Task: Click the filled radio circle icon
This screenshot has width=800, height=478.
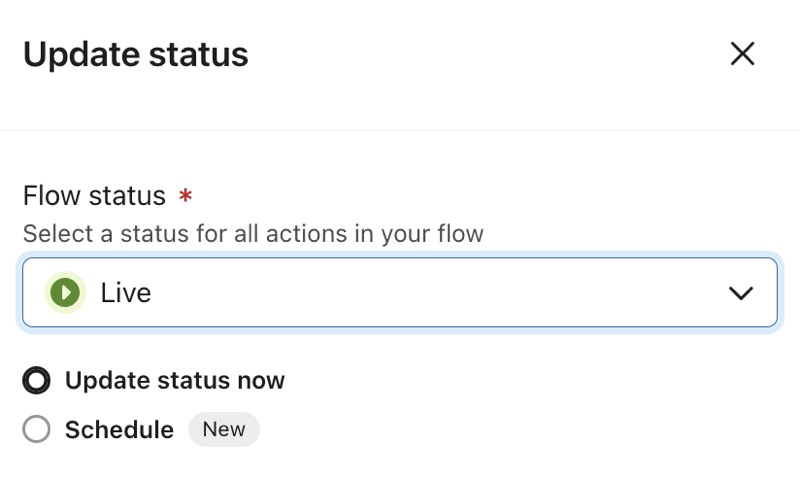Action: 37,380
